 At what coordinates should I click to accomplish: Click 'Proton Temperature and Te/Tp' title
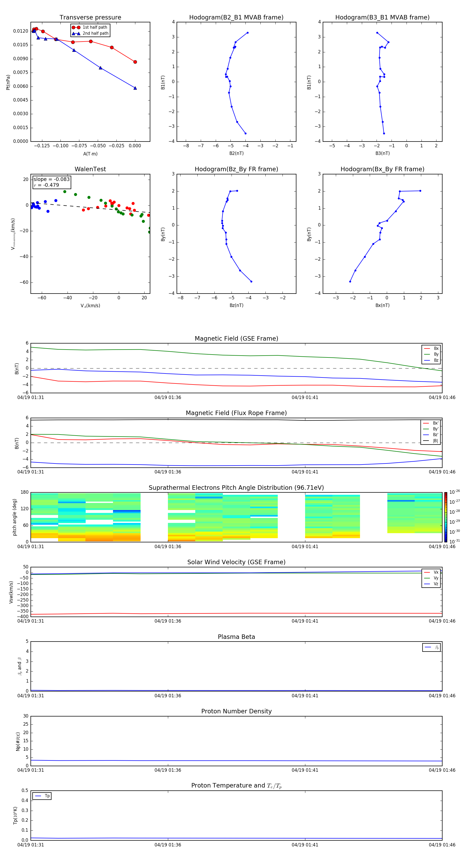[x=236, y=785]
